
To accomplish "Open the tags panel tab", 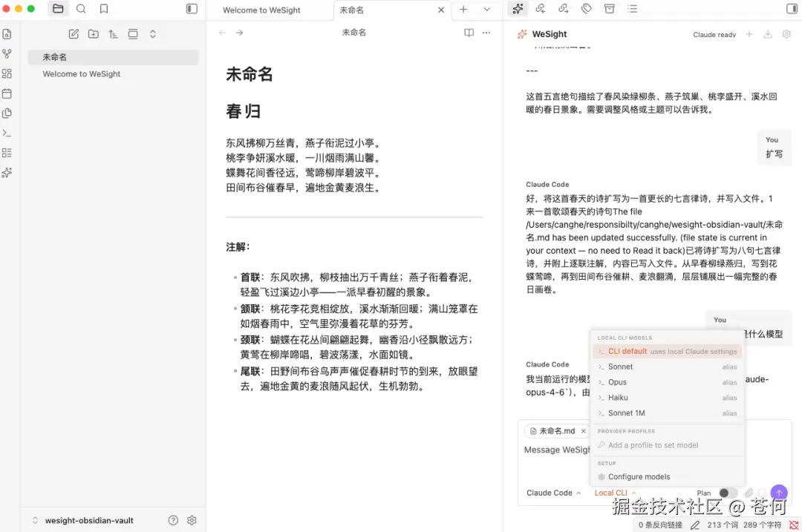I will [587, 9].
